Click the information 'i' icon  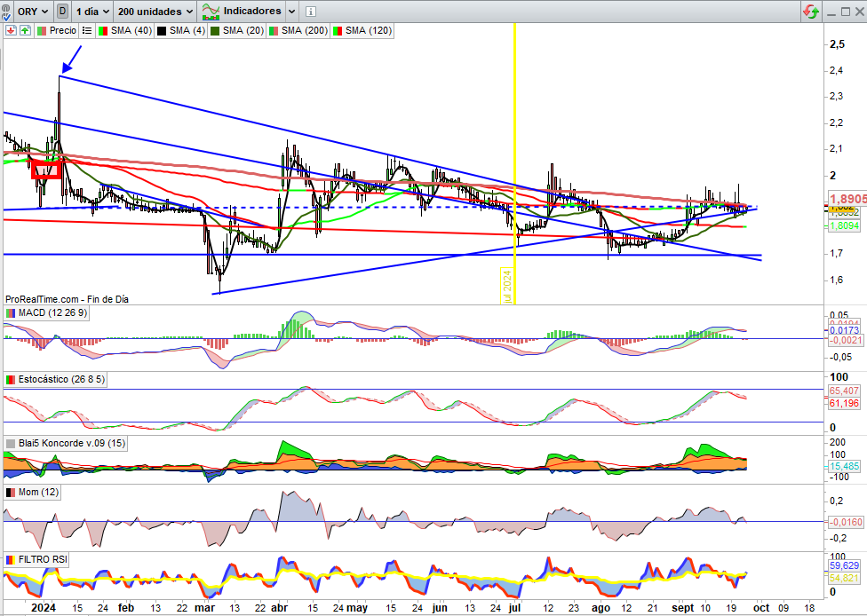pyautogui.click(x=311, y=11)
